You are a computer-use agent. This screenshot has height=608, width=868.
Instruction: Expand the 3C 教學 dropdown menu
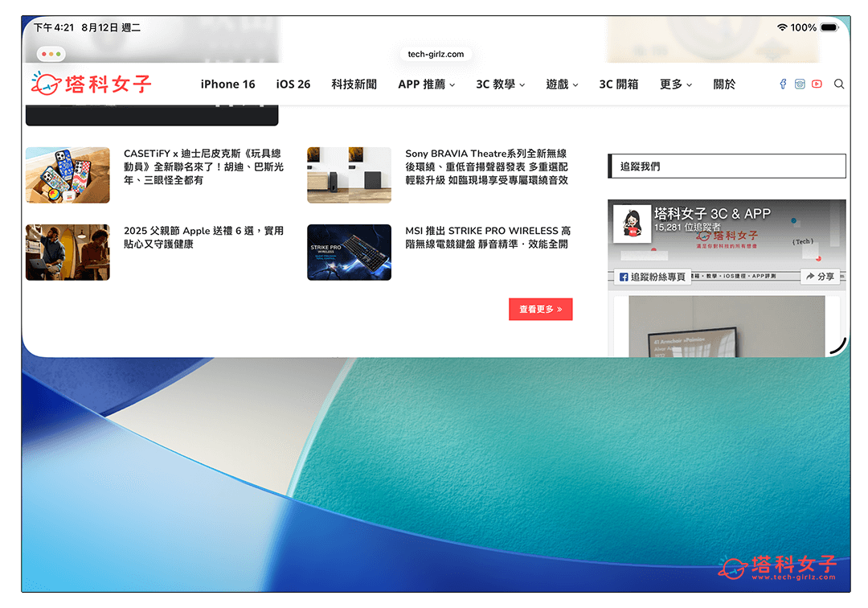click(500, 84)
